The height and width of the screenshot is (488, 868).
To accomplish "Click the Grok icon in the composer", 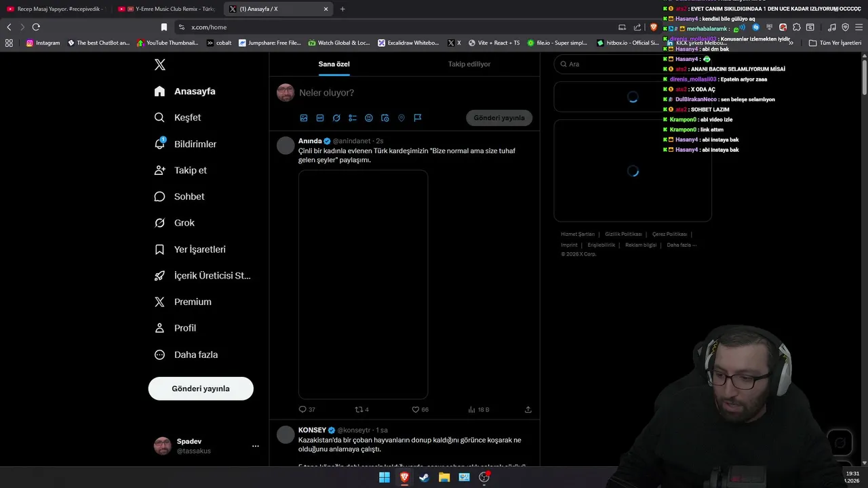I will click(x=336, y=118).
